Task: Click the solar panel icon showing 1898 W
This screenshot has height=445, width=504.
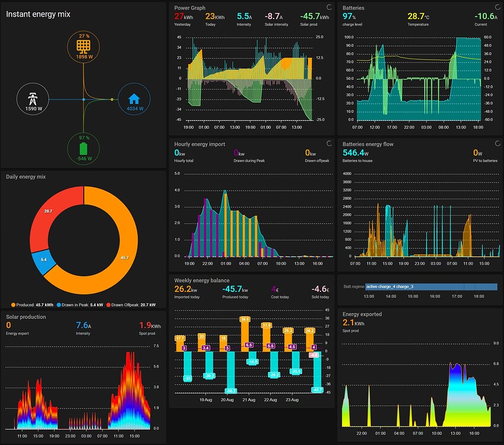Action: [83, 47]
